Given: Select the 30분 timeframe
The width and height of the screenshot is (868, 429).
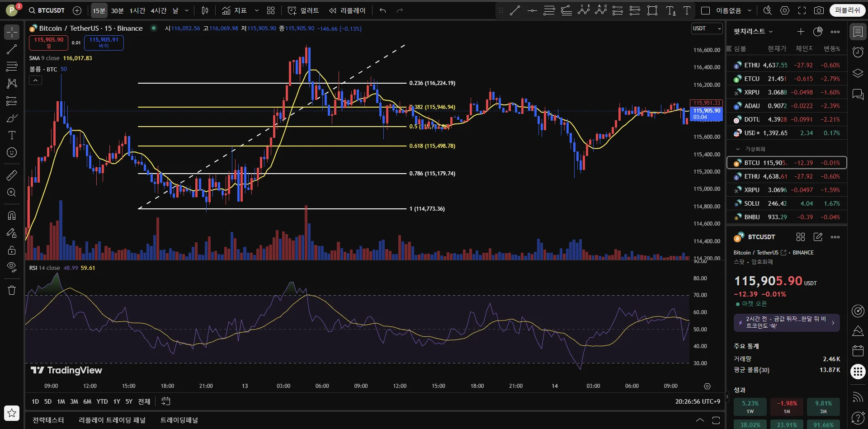Looking at the screenshot, I should point(117,10).
